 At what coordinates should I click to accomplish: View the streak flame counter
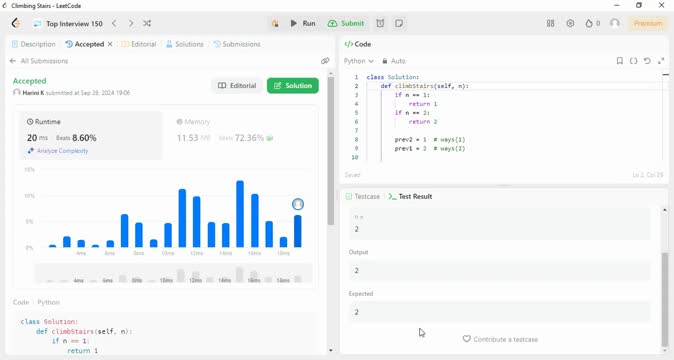coord(592,24)
